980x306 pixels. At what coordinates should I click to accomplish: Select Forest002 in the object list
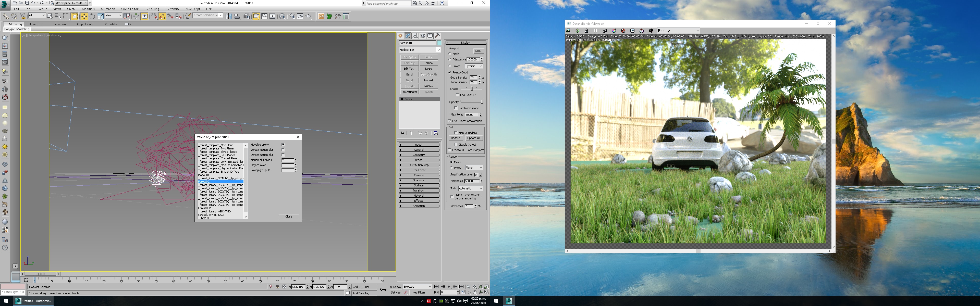[205, 208]
